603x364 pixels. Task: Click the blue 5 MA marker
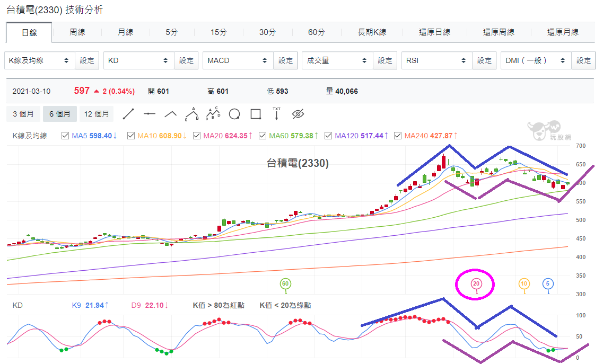tap(548, 284)
